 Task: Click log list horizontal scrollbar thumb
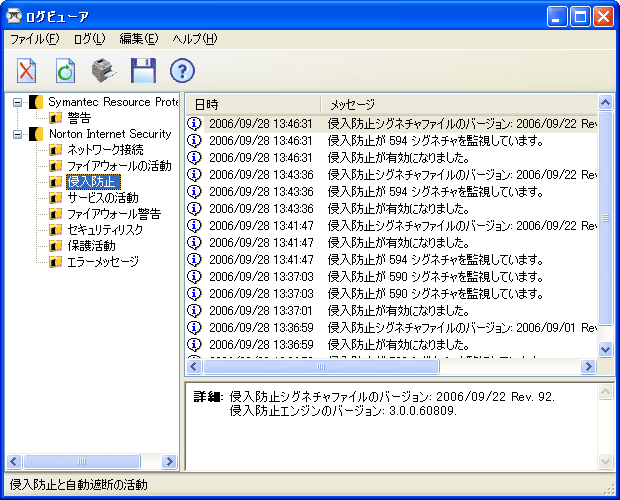click(321, 366)
